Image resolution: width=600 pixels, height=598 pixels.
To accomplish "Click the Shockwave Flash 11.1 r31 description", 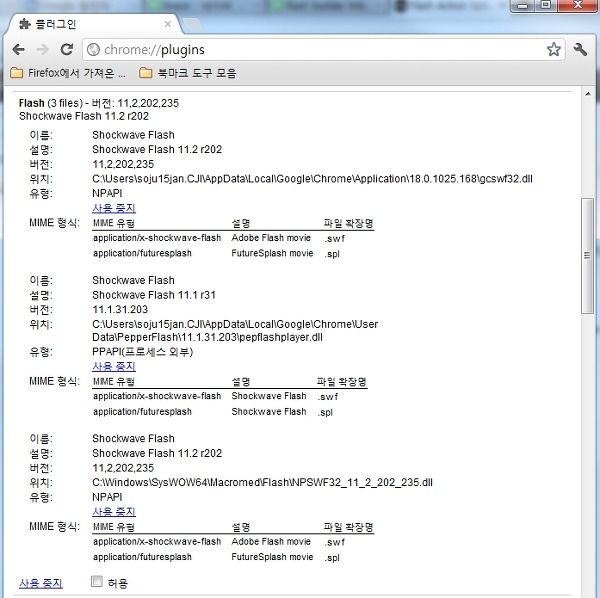I will click(154, 295).
